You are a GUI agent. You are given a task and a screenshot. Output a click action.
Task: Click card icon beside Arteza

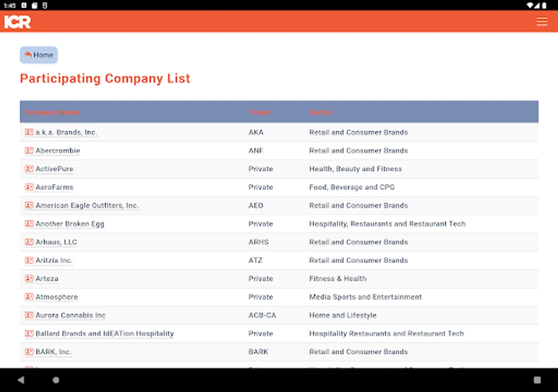pos(29,279)
